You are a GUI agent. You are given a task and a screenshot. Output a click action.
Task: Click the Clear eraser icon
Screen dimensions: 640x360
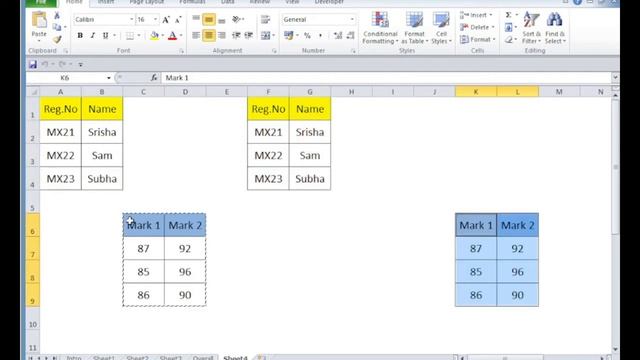click(x=509, y=40)
